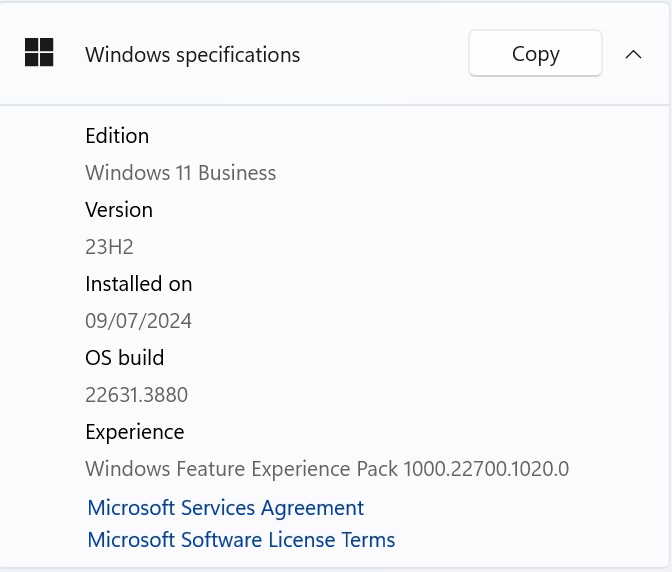The height and width of the screenshot is (572, 672).
Task: Click the Edition label
Action: coord(117,136)
